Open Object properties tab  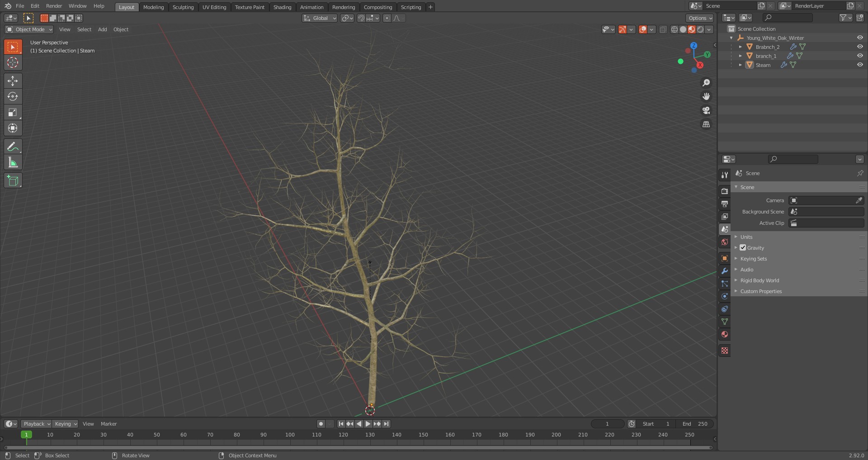coord(725,258)
